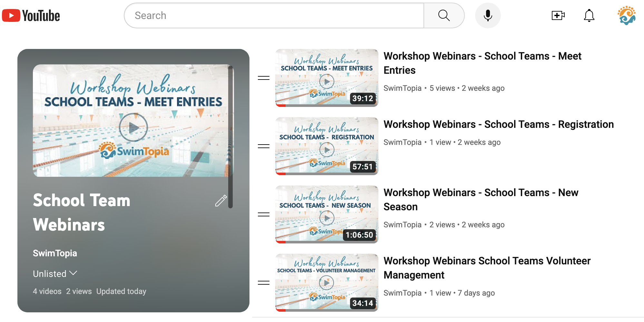Play the large playlist cover thumbnail

click(133, 121)
